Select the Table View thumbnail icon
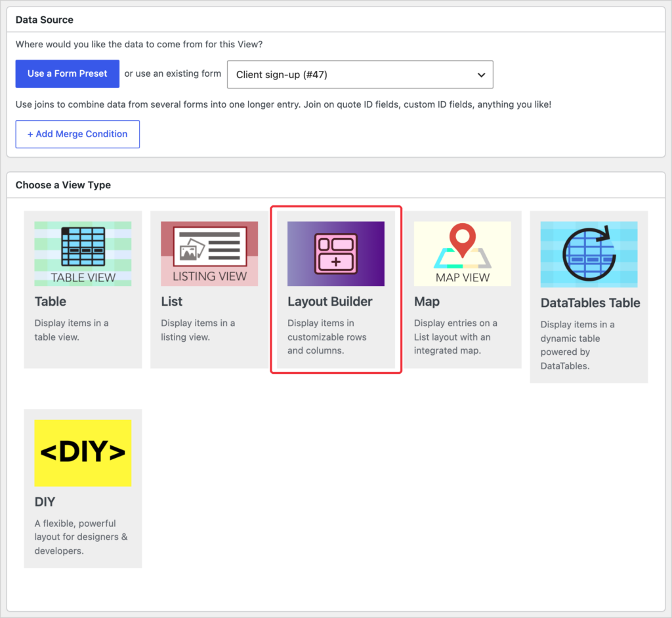The width and height of the screenshot is (672, 618). 83,254
